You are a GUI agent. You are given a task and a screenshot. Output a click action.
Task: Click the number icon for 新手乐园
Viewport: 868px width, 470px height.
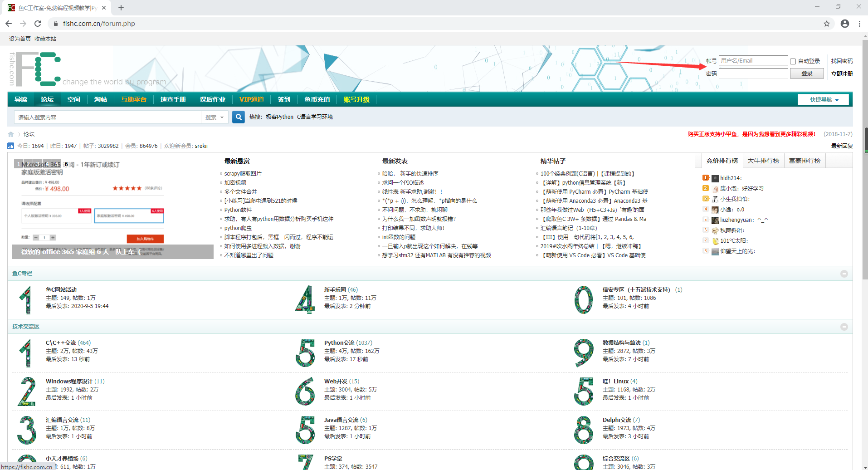tap(305, 300)
